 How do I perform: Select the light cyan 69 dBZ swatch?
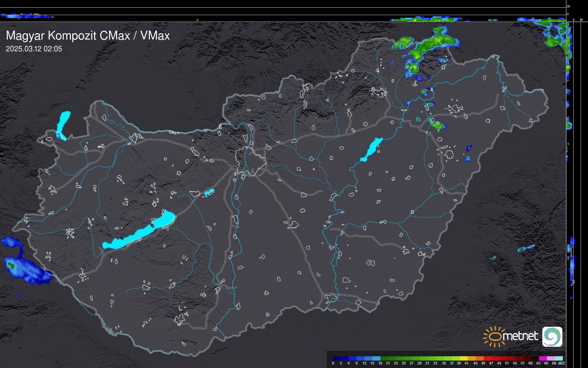click(x=559, y=359)
